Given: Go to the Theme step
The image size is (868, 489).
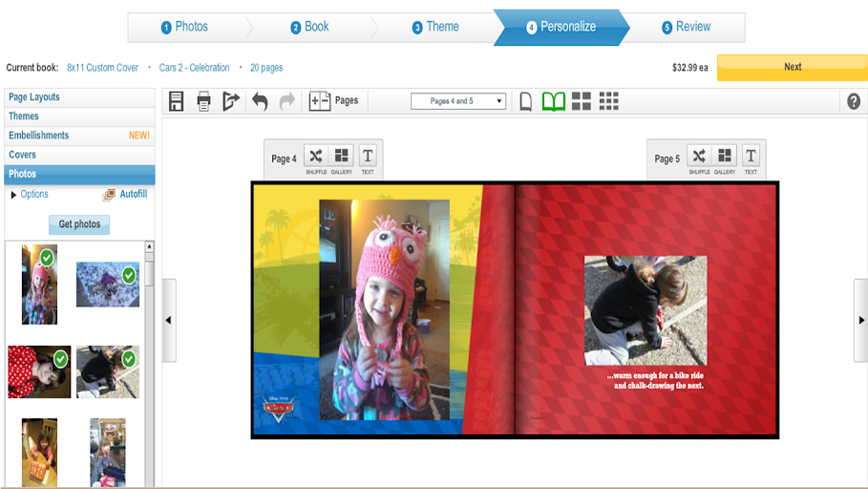Looking at the screenshot, I should tap(435, 27).
